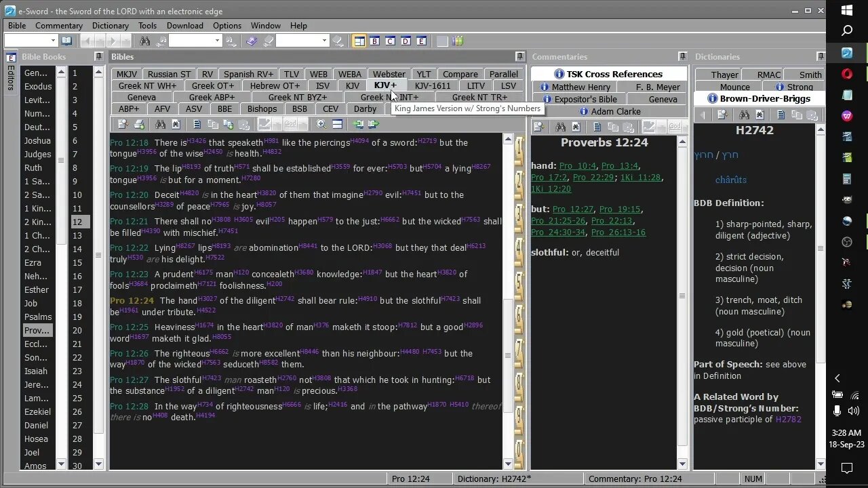Toggle the Commentaries panel pin

[683, 56]
